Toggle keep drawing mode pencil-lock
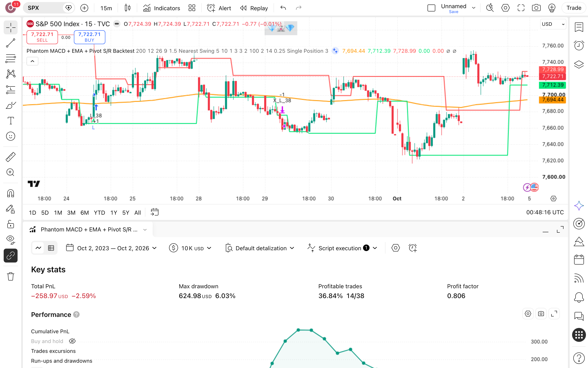588x368 pixels. pos(10,209)
